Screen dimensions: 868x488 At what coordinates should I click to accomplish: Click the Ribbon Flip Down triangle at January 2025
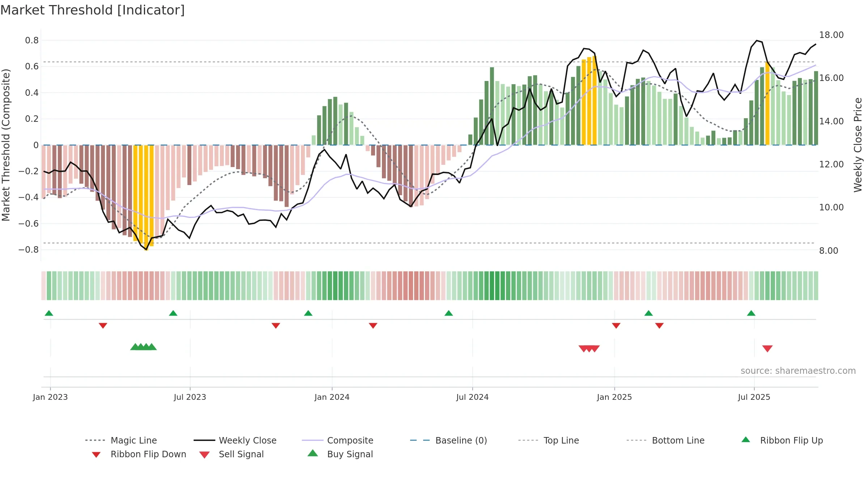point(616,326)
